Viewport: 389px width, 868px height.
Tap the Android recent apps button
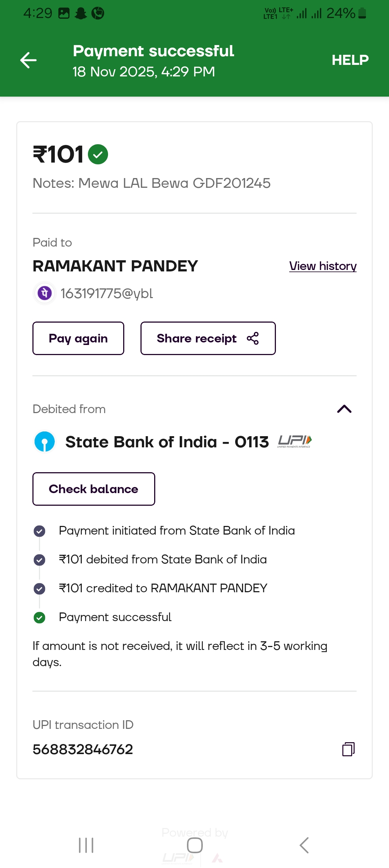86,845
